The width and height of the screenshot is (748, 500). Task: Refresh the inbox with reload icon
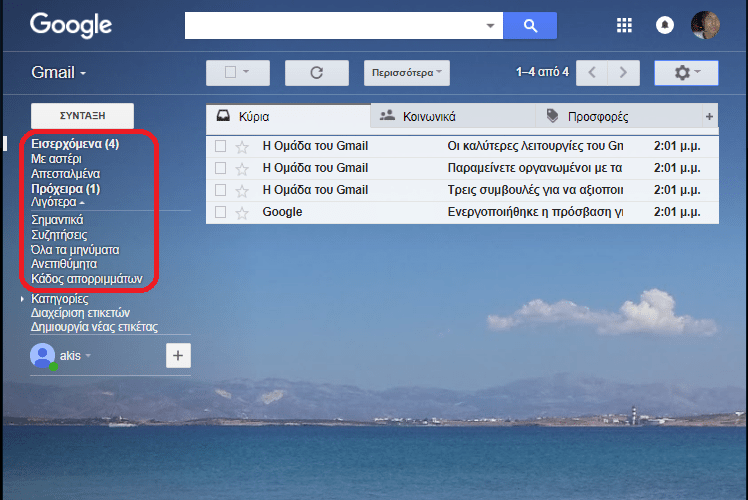click(317, 73)
